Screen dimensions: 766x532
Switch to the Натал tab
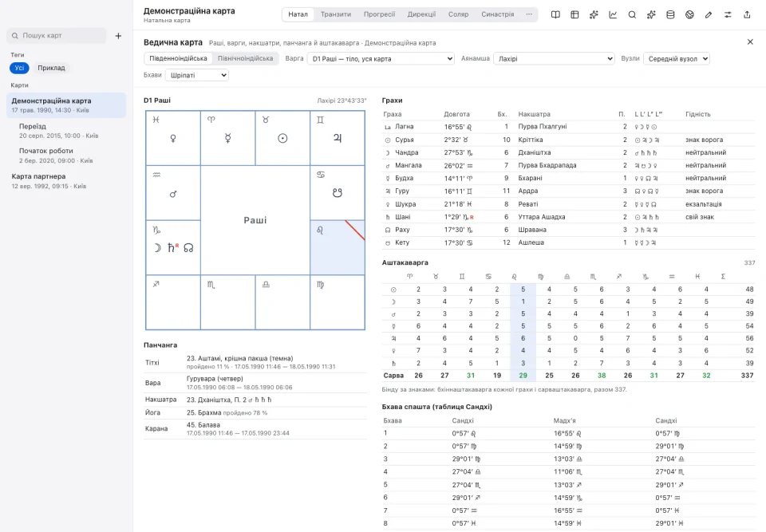pyautogui.click(x=298, y=14)
